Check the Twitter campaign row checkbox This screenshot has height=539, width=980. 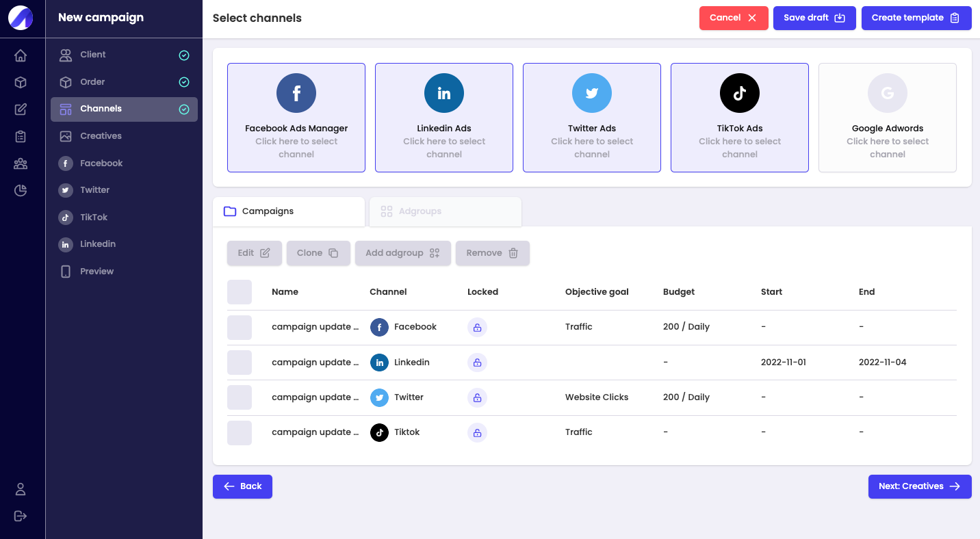[240, 397]
